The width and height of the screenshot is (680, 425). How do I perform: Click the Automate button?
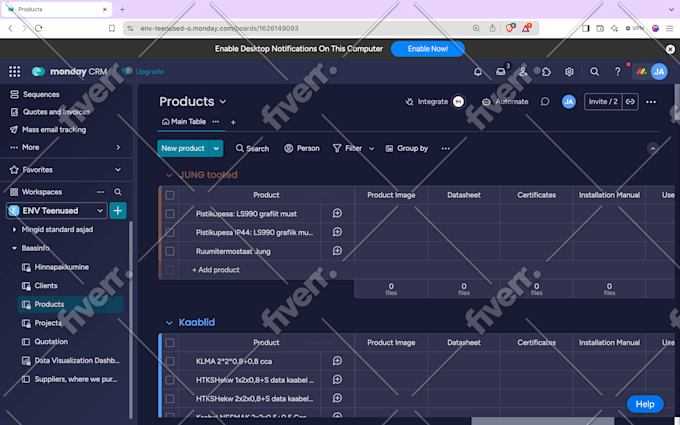(x=506, y=101)
